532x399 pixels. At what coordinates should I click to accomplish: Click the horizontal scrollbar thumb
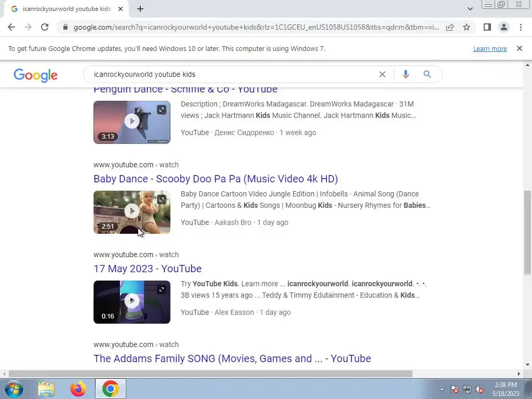[x=211, y=374]
